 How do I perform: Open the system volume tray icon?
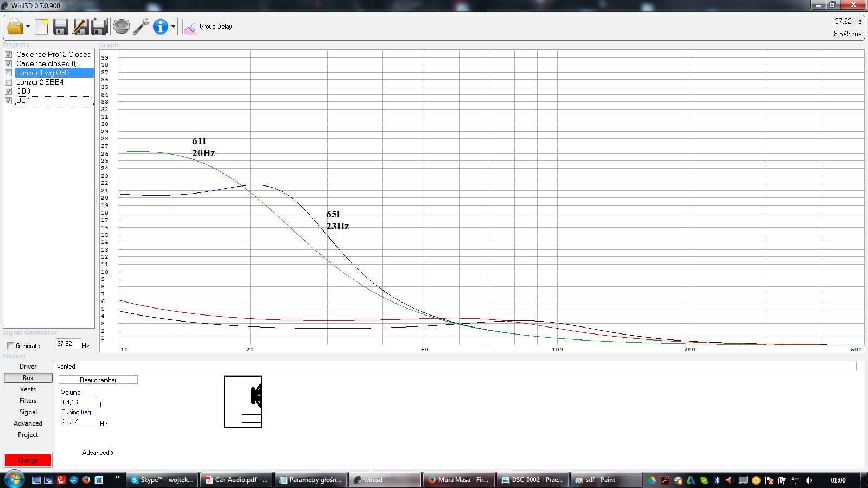[x=808, y=480]
